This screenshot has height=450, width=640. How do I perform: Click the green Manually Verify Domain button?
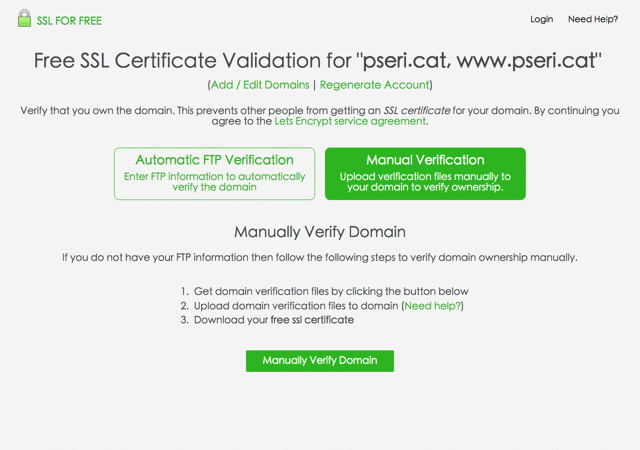click(x=320, y=361)
